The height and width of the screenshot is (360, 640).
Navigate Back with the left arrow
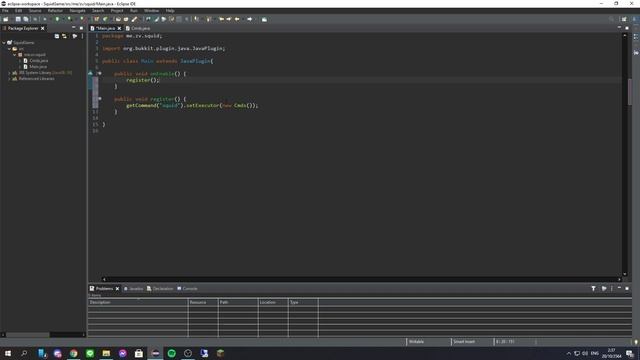pos(237,19)
